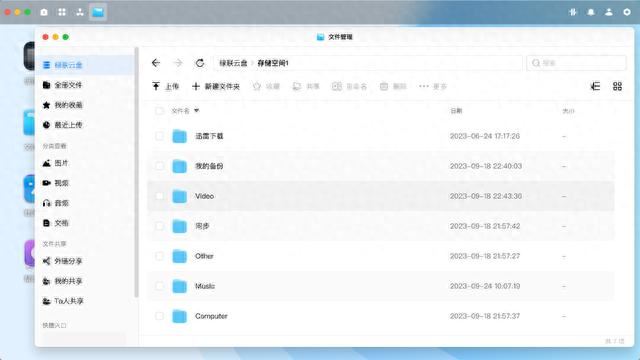Viewport: 640px width, 360px height.
Task: Click date 2023-09-18 22:40:03
Action: tap(486, 166)
